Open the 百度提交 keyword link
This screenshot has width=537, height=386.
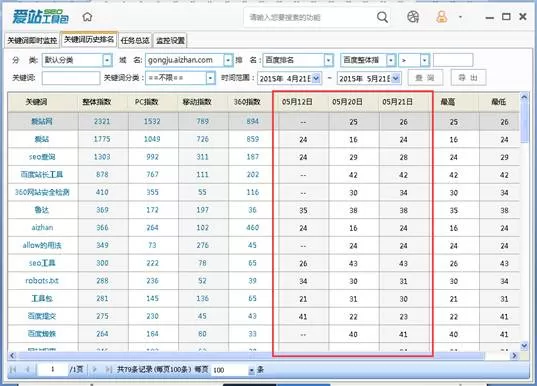tap(42, 316)
